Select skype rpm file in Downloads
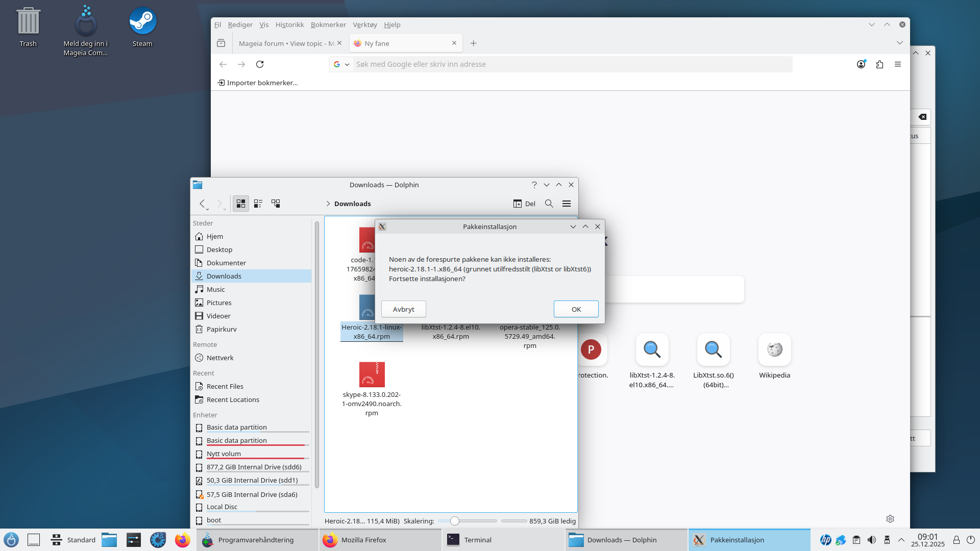980x551 pixels. tap(372, 375)
